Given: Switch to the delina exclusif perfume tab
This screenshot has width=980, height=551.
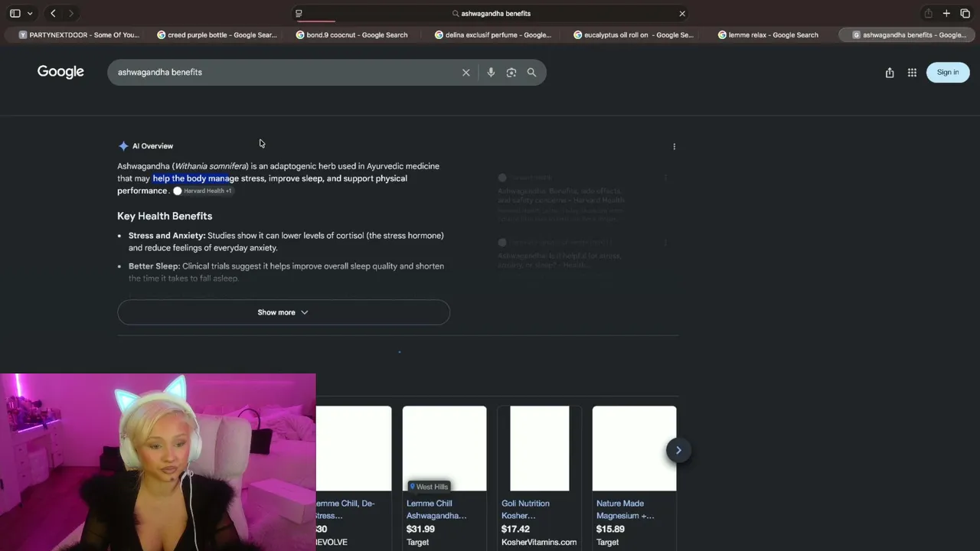Looking at the screenshot, I should [x=492, y=34].
